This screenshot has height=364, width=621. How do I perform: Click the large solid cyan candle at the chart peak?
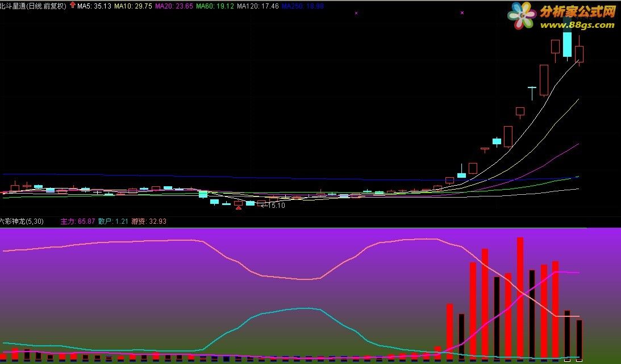(567, 44)
